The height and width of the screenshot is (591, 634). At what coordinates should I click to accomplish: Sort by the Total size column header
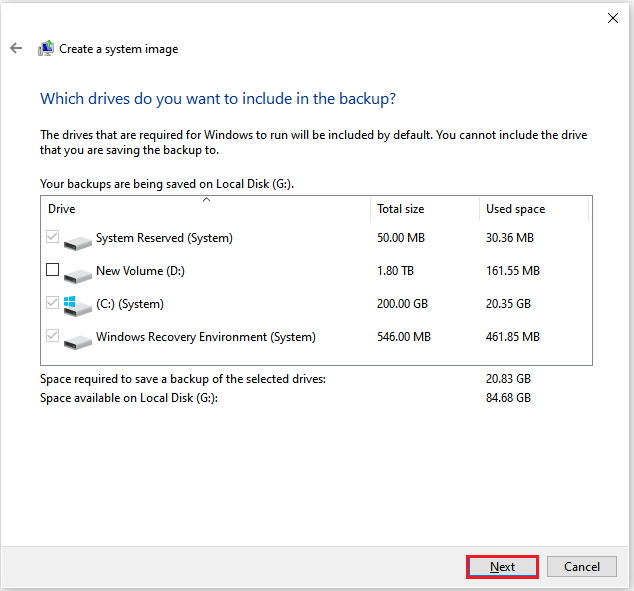coord(425,209)
